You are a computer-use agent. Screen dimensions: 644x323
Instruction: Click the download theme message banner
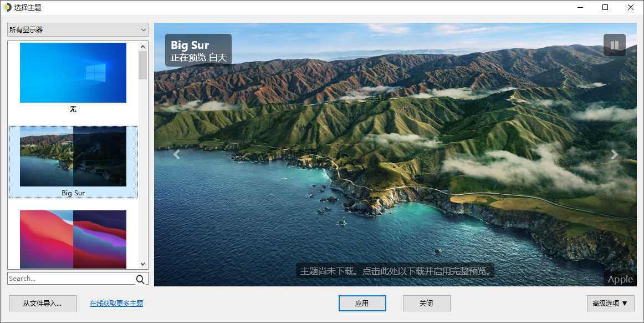pos(395,271)
